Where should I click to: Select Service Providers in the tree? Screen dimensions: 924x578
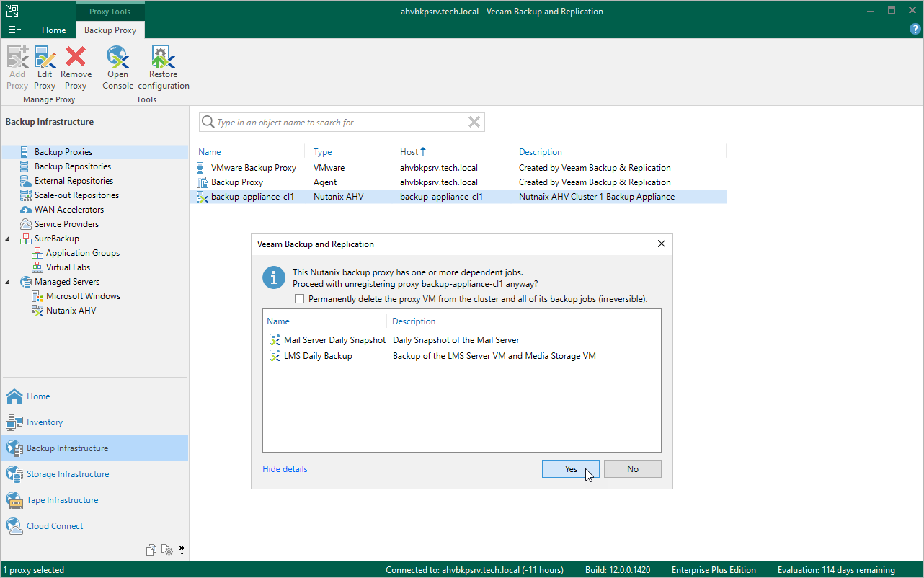66,224
